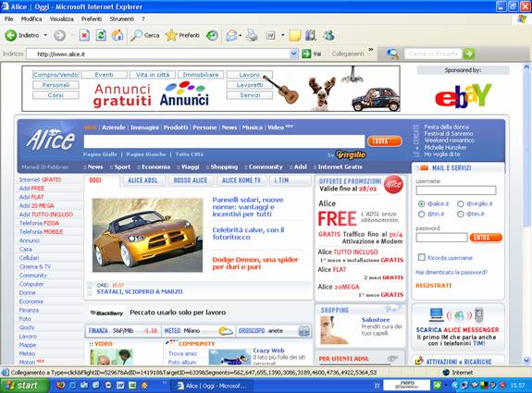Open Word from quick launch bar
The image size is (532, 393).
tap(120, 386)
